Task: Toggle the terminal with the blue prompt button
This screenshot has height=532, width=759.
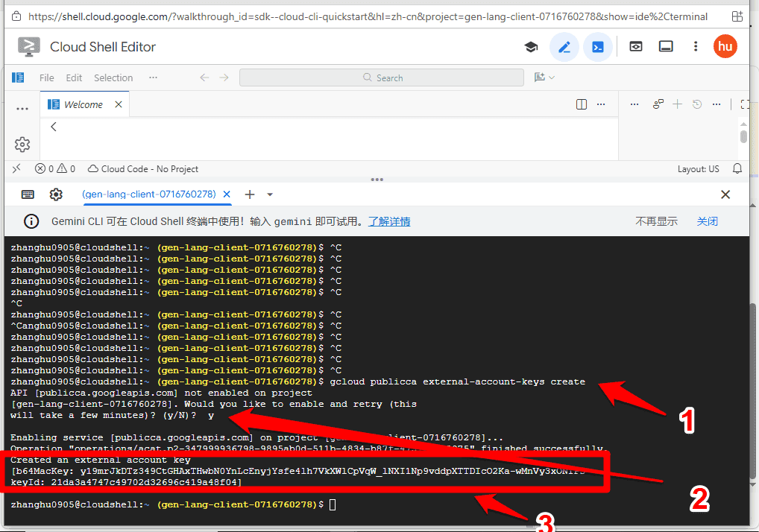Action: (x=598, y=47)
